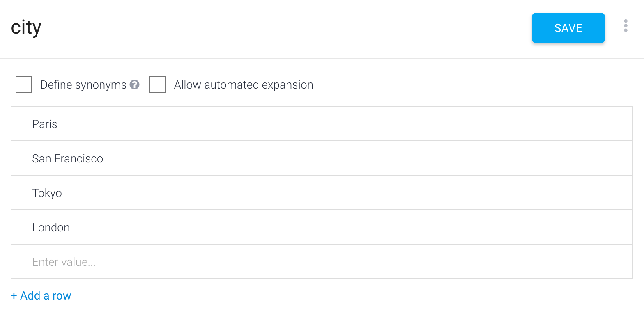Click the London text in the fourth row
Screen dimensions: 644x311
click(51, 227)
